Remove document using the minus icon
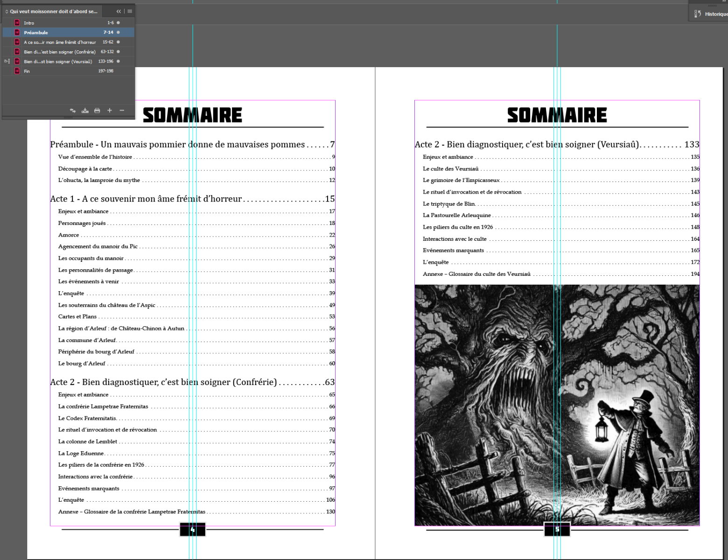Image resolution: width=728 pixels, height=560 pixels. click(x=122, y=111)
